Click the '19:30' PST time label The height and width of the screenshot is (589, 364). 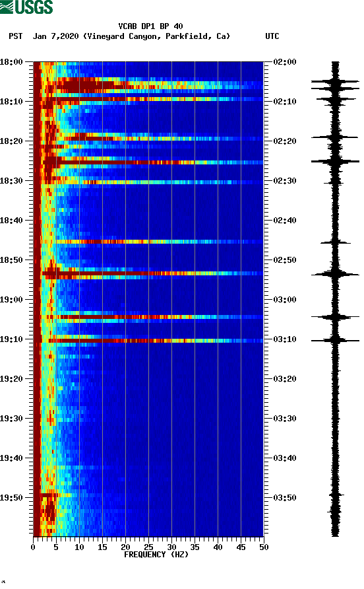click(11, 419)
